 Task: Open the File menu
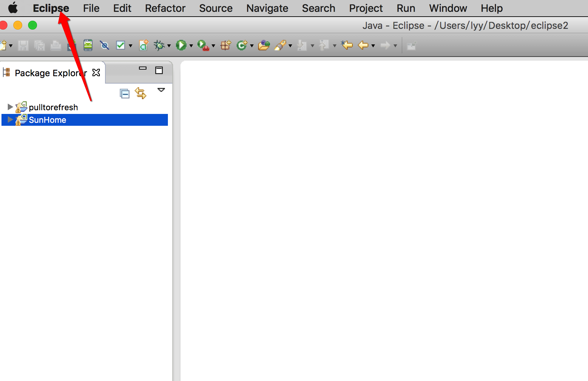coord(91,8)
